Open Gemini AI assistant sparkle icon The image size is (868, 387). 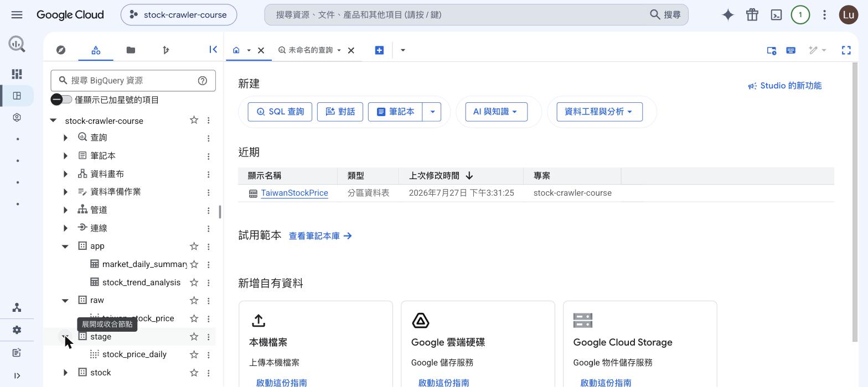coord(728,15)
